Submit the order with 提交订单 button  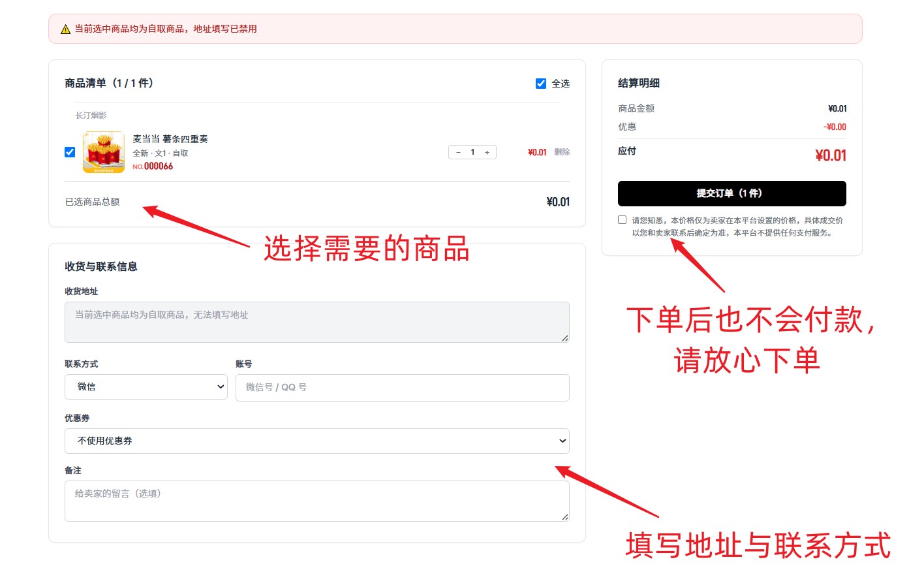coord(731,193)
